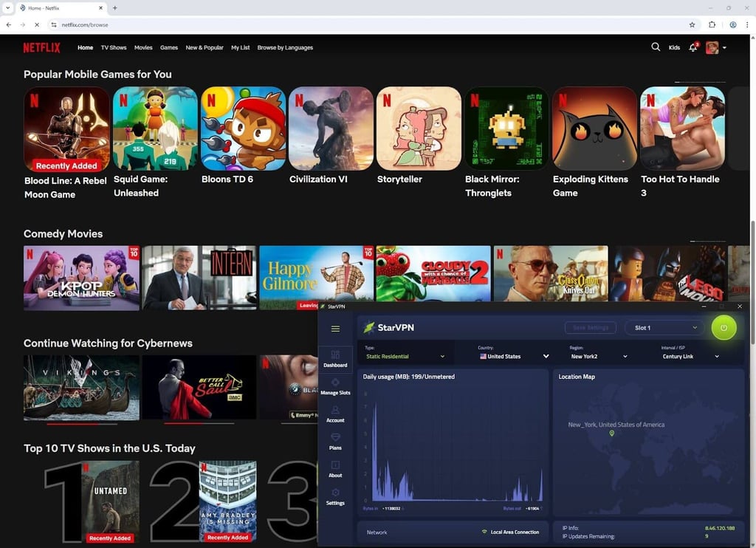The image size is (756, 548).
Task: Close the Home - Netflix tab
Action: pyautogui.click(x=100, y=7)
